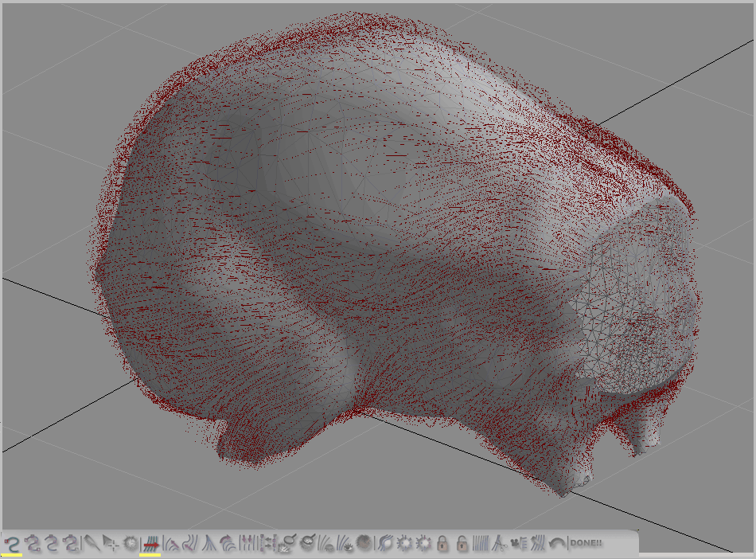Click the straight parallel hairs icon
The height and width of the screenshot is (559, 756).
tap(480, 543)
